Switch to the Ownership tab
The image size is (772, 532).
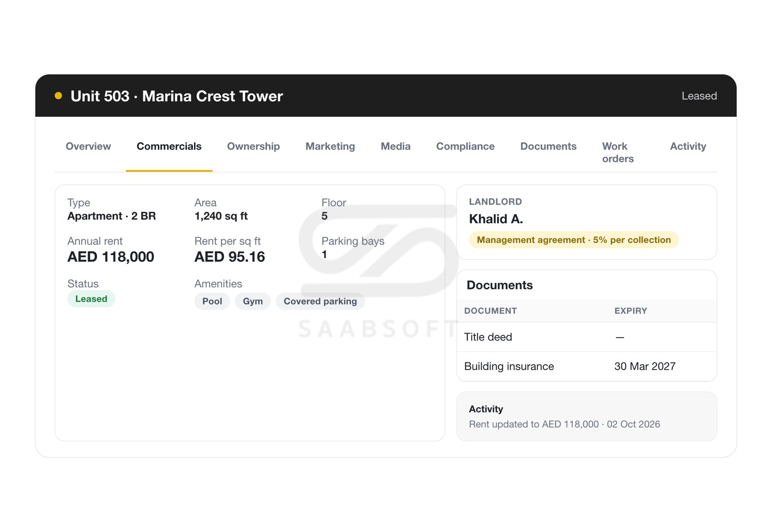pyautogui.click(x=253, y=146)
